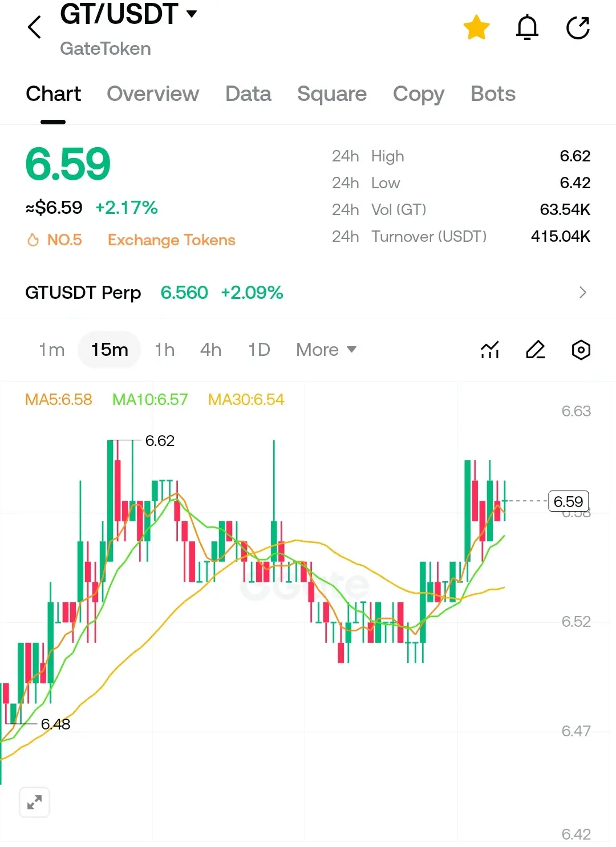Tap the 6.52 price axis label
Screen dimensions: 616x847
pyautogui.click(x=576, y=621)
